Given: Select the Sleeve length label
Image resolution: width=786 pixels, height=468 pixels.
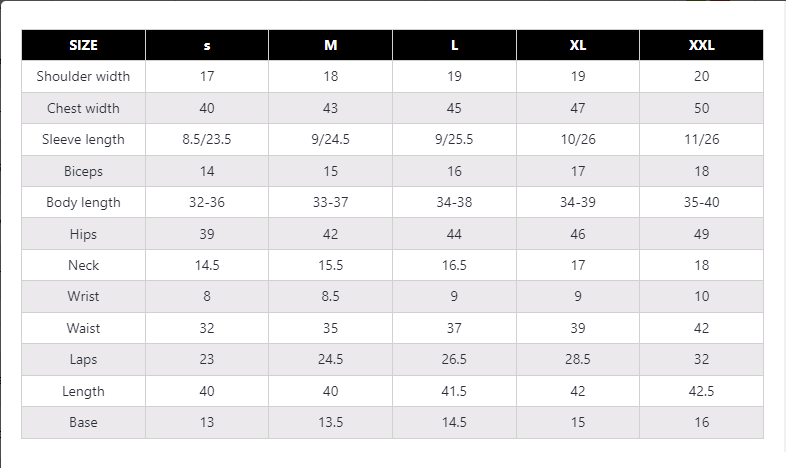Looking at the screenshot, I should coord(83,139).
